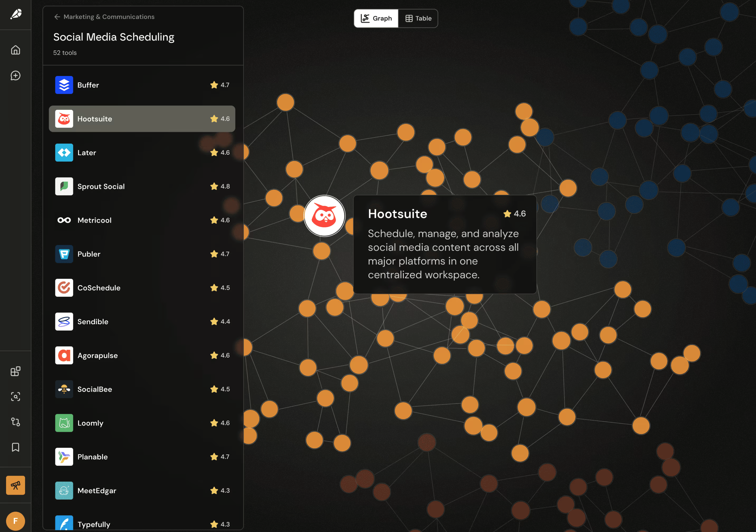Select MeetEdgar in the tools list
756x532 pixels.
point(142,490)
